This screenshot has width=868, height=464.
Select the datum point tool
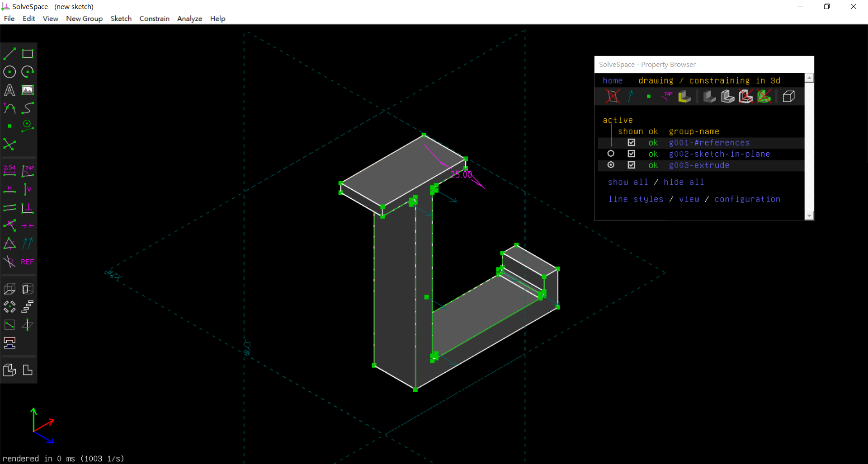click(x=9, y=126)
